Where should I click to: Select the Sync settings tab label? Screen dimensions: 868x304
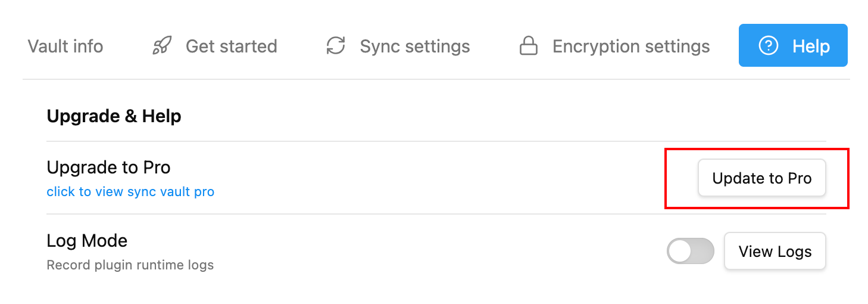tap(415, 46)
